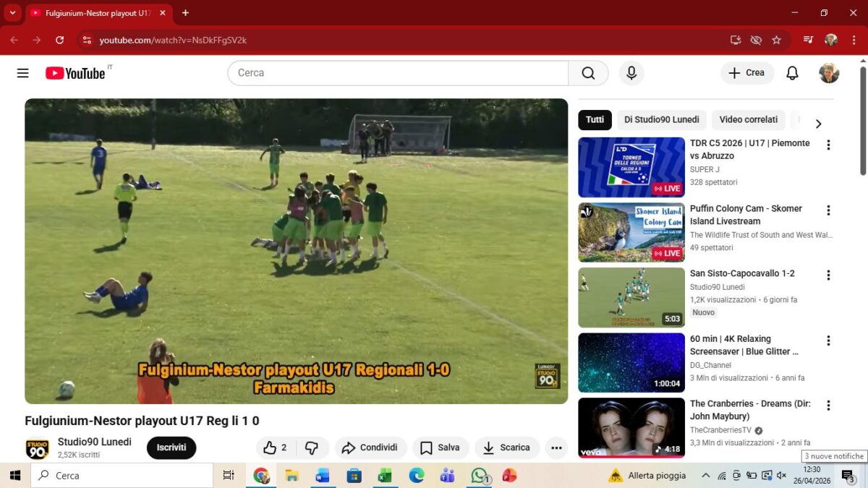This screenshot has width=868, height=488.
Task: Open the Puffin Colony Cam livestream thumbnail
Action: pos(631,232)
